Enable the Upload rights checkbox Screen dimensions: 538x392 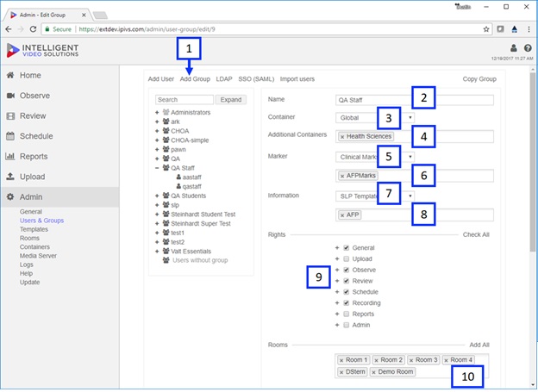tap(347, 258)
